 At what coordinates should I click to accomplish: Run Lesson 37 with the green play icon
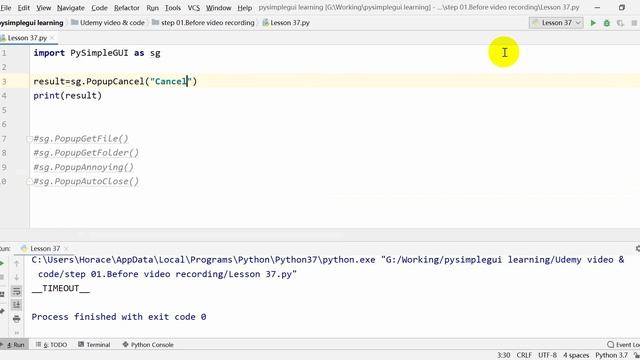click(x=593, y=23)
